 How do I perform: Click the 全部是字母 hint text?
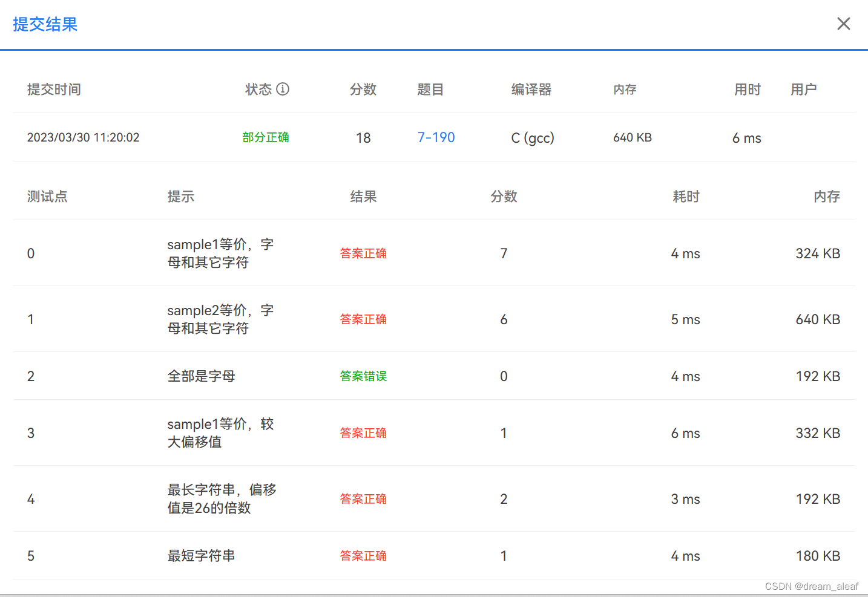coord(202,376)
